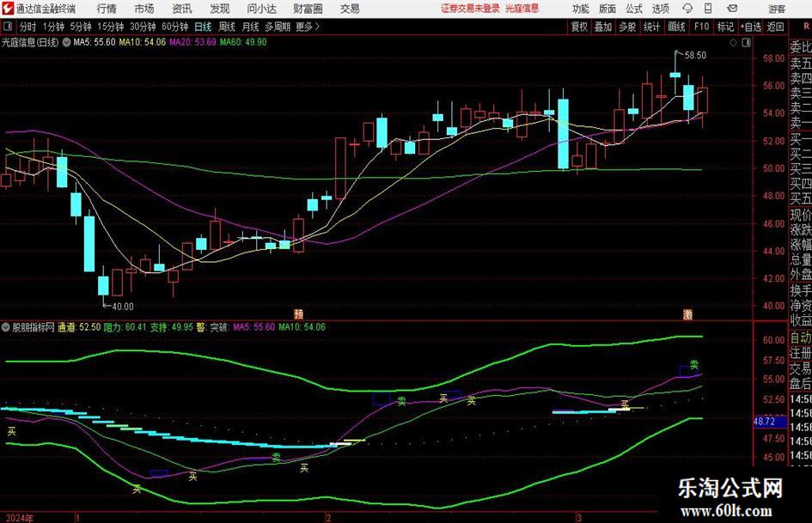Click month 2 marker on time axis

(x=328, y=518)
